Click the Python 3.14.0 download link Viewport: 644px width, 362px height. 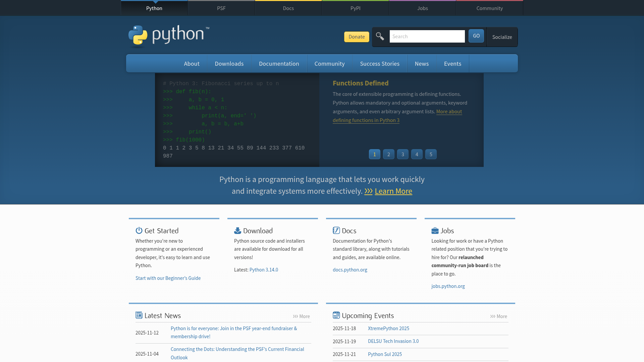[x=263, y=269]
